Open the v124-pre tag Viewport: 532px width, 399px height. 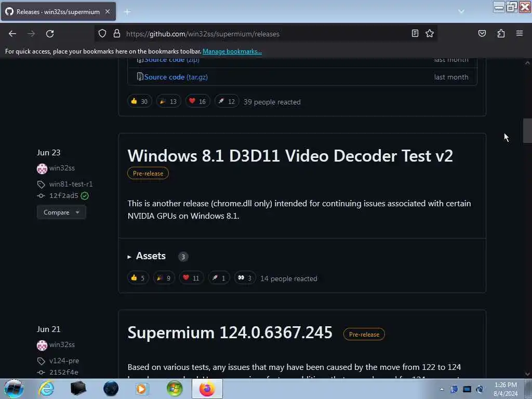pos(64,361)
